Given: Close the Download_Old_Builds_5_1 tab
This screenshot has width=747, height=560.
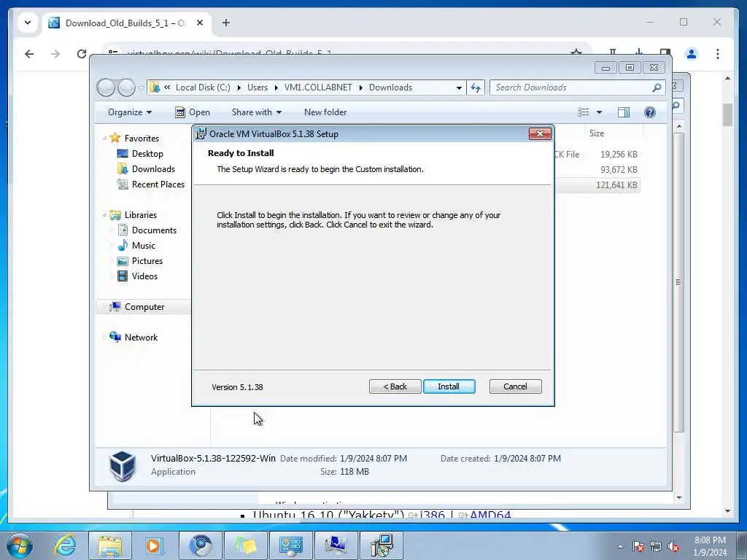Looking at the screenshot, I should tap(200, 23).
